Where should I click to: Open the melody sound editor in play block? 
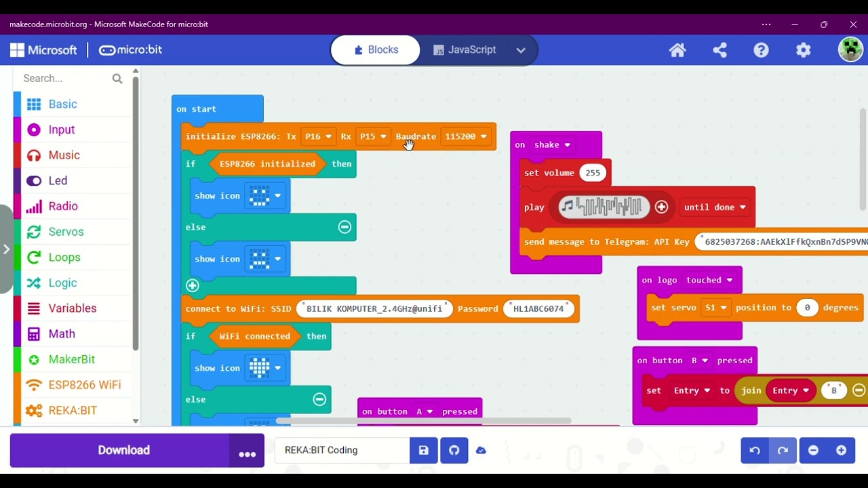pos(604,207)
